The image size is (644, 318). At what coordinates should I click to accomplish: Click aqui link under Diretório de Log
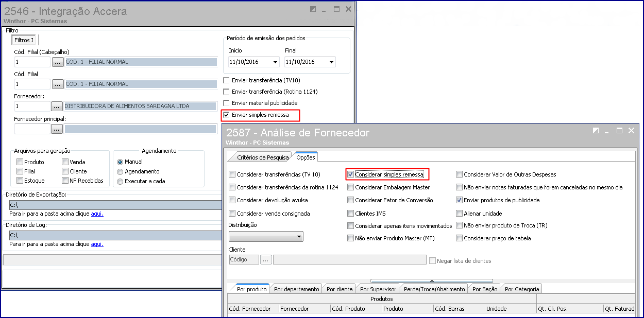click(x=97, y=244)
